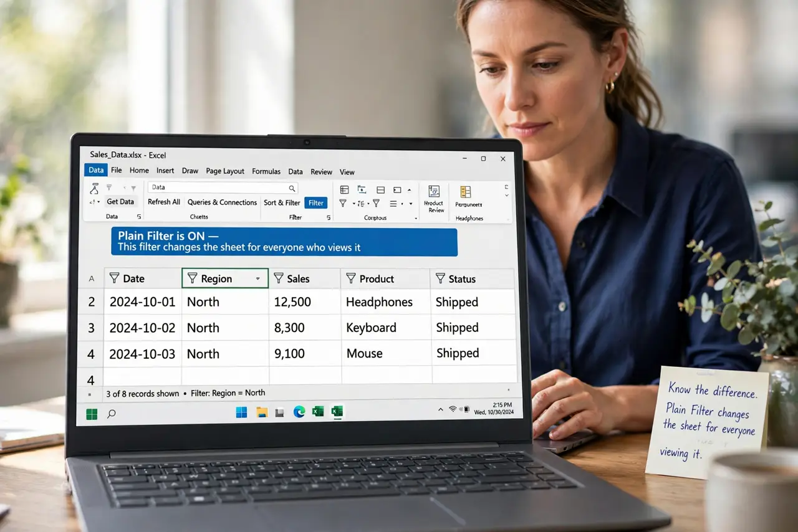Expand the Region column dropdown arrow
798x532 pixels.
click(x=258, y=279)
